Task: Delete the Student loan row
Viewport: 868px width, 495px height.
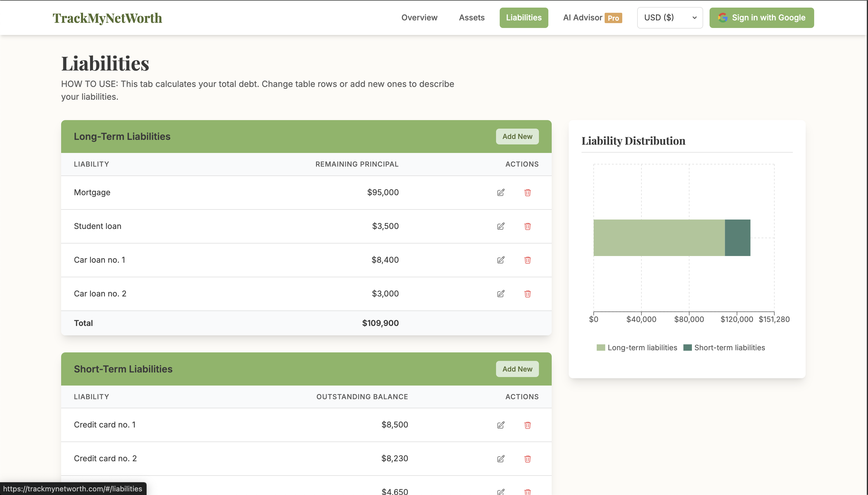Action: pos(527,226)
